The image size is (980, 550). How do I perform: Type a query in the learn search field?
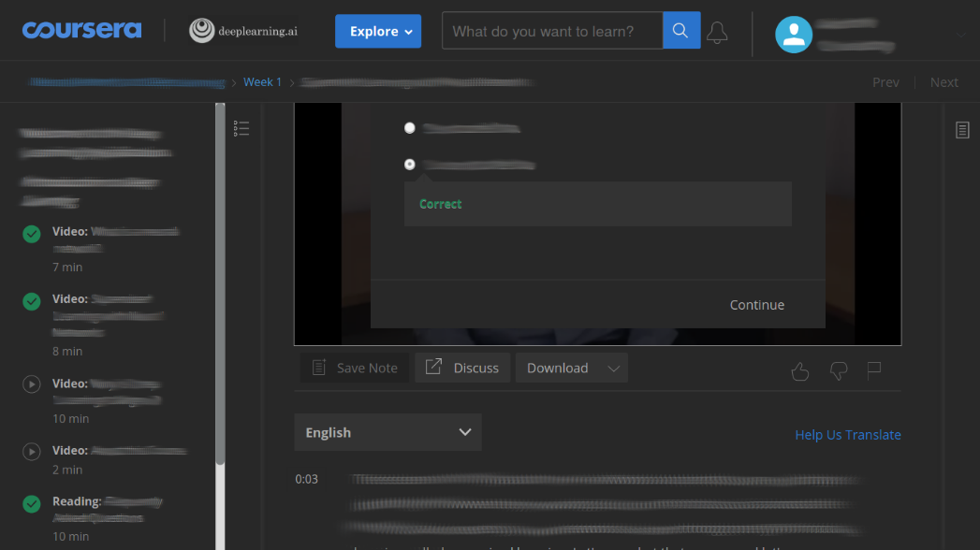[552, 30]
